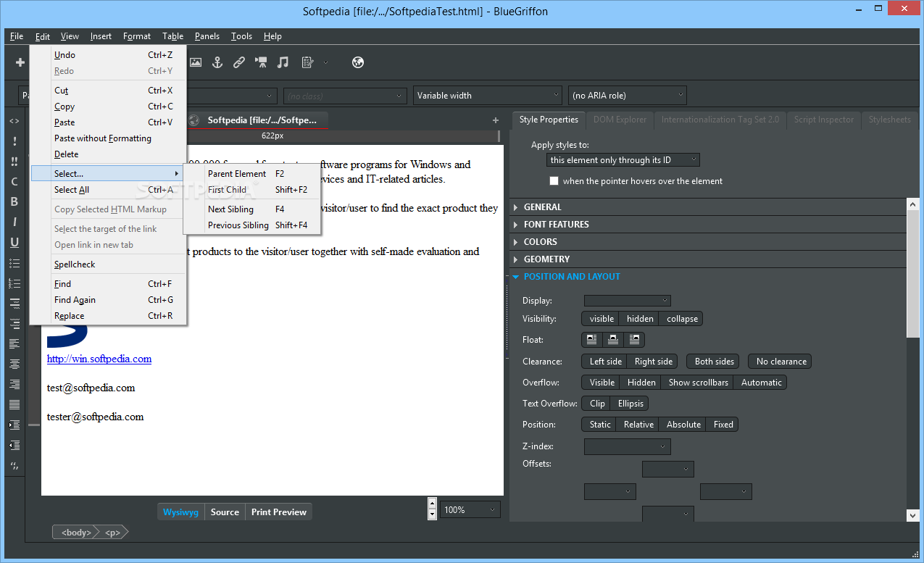This screenshot has height=563, width=924.
Task: Open the http://win.softpedia.com link
Action: point(99,359)
